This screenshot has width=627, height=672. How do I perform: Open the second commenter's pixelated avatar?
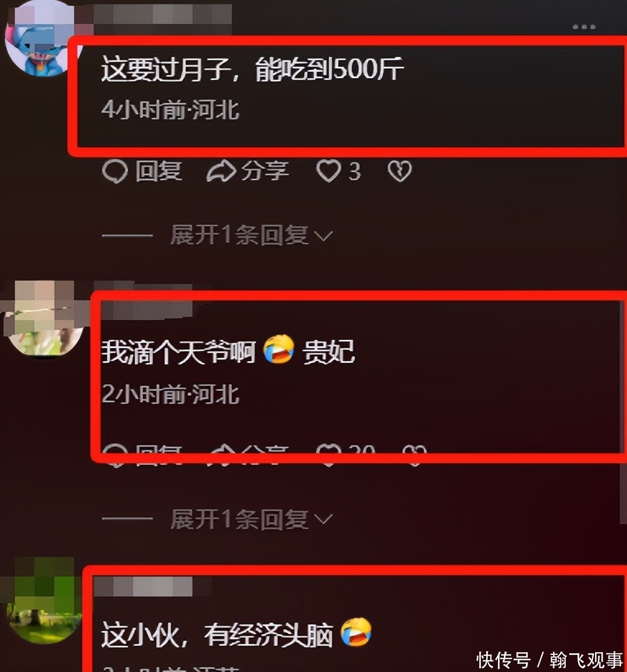44,318
